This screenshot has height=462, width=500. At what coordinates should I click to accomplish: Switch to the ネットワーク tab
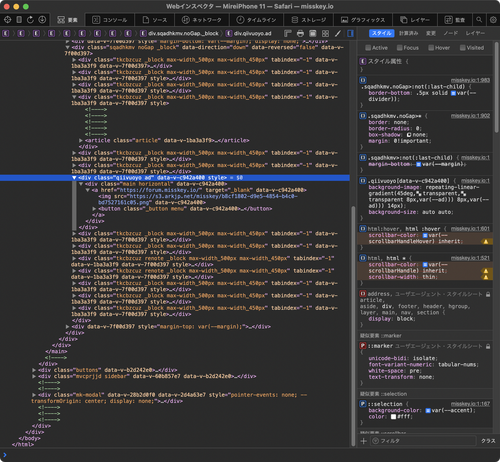pos(202,20)
